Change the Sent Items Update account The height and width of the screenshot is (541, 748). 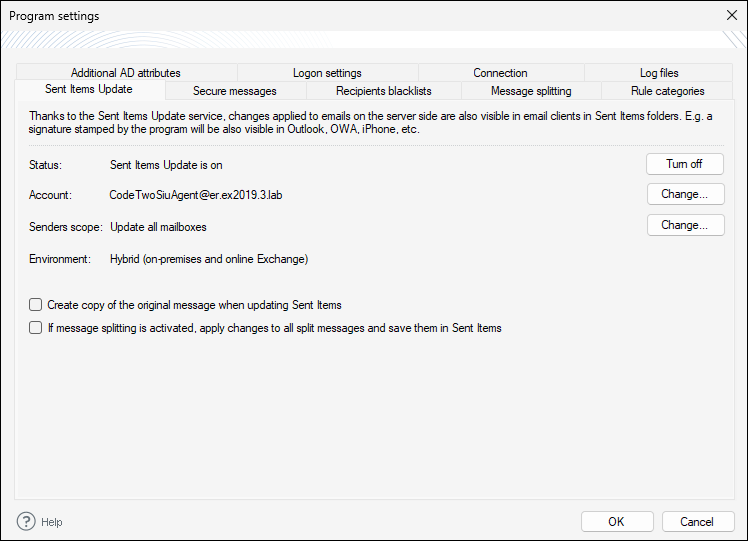[684, 194]
